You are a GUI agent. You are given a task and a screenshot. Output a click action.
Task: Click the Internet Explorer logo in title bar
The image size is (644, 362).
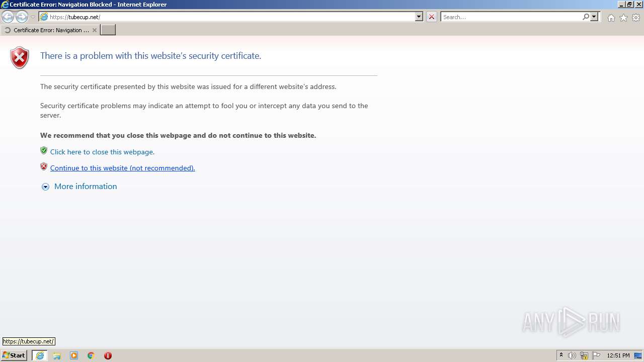[x=5, y=5]
